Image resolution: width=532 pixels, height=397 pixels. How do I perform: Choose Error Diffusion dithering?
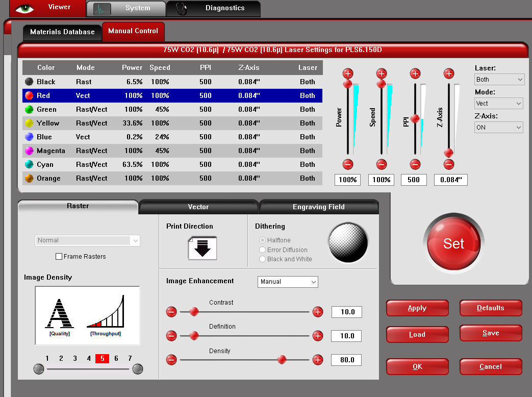[262, 250]
